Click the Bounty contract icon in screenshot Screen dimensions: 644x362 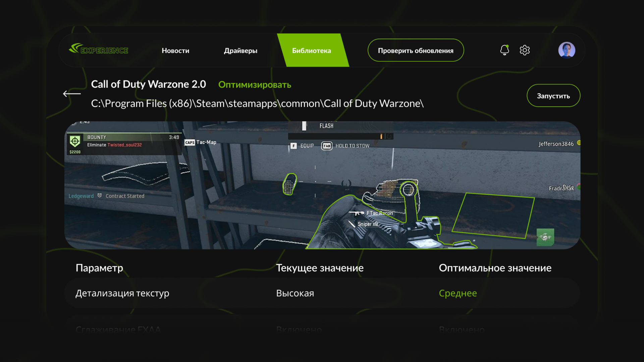pyautogui.click(x=75, y=141)
